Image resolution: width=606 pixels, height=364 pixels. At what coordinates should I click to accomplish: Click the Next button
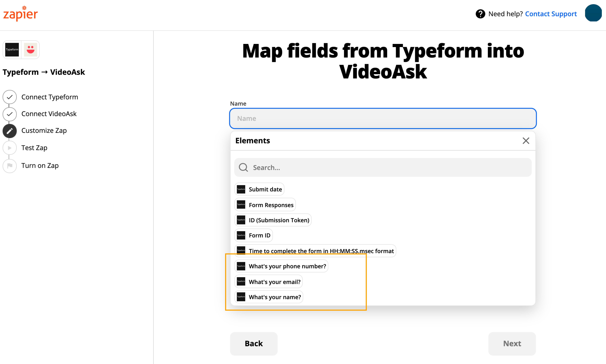pos(512,344)
